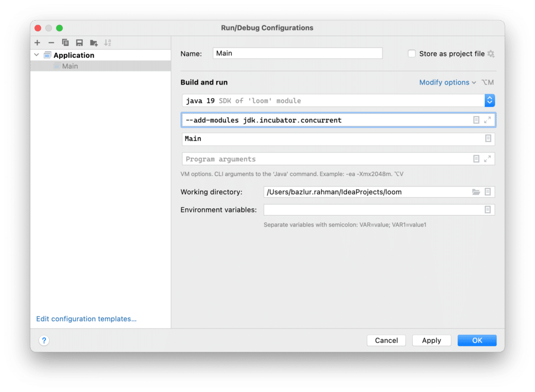Create a new folder in the configuration list
535x392 pixels.
click(94, 43)
